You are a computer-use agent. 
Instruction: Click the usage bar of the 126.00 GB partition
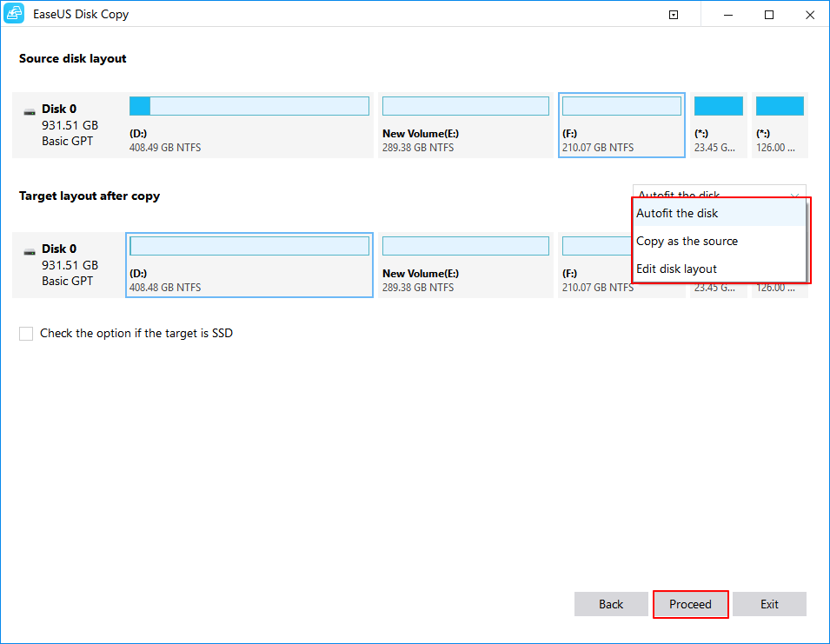click(779, 105)
